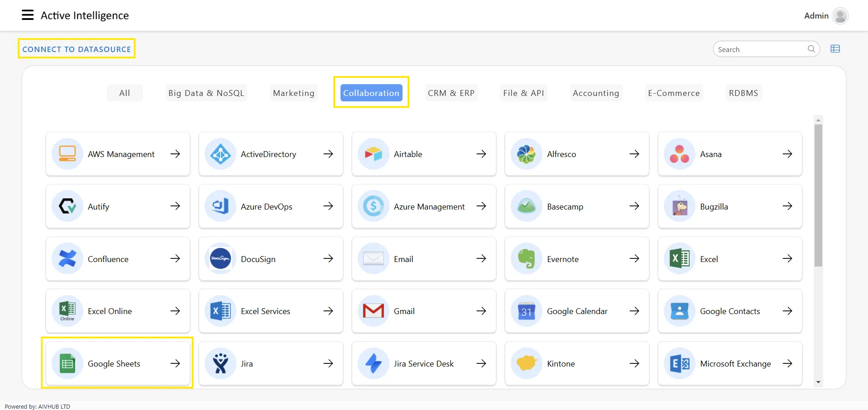Image resolution: width=868 pixels, height=410 pixels.
Task: Click the Autify logo icon
Action: coord(67,206)
